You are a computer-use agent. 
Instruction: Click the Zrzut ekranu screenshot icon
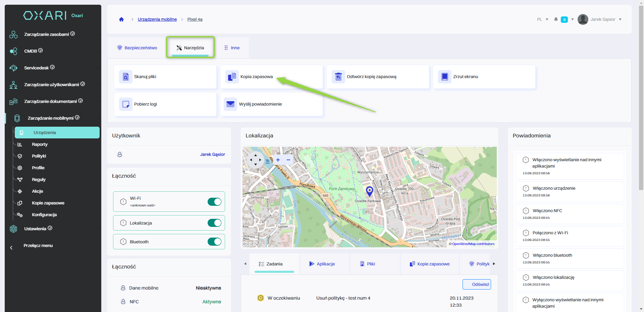point(444,77)
